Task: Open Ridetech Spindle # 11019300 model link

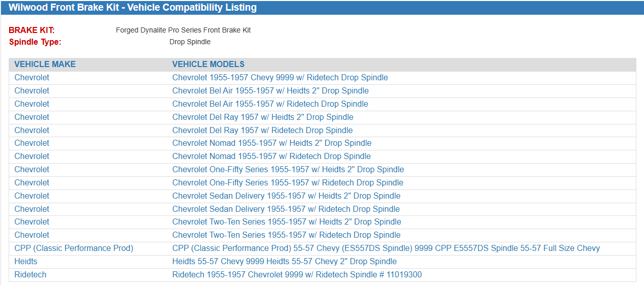Action: pos(297,275)
